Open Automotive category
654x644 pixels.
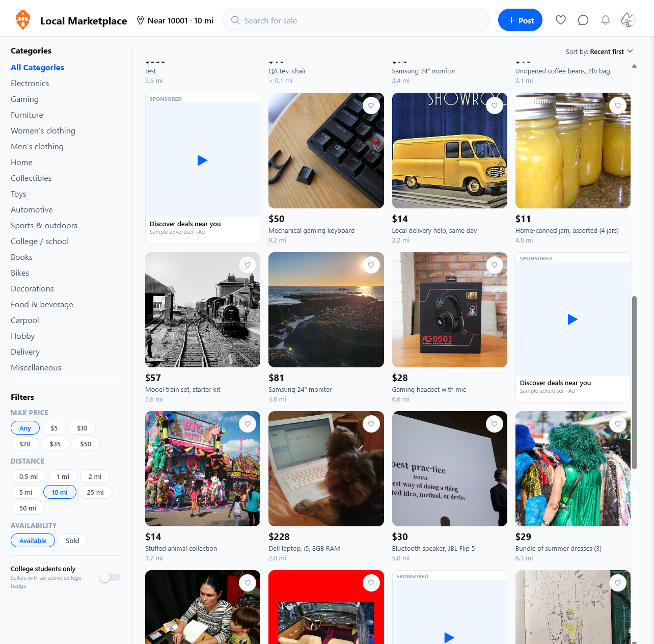pos(32,209)
